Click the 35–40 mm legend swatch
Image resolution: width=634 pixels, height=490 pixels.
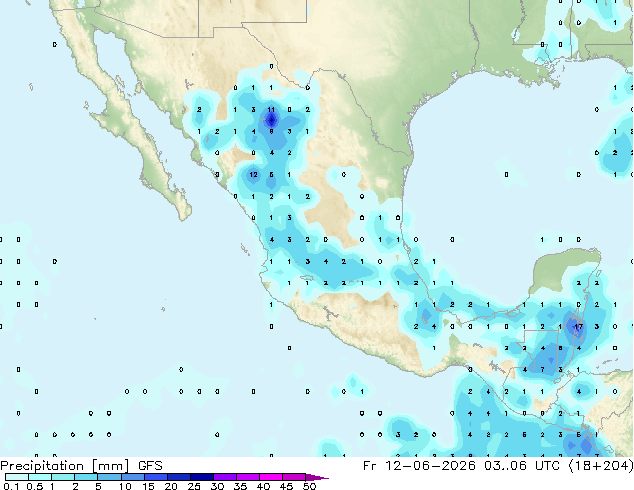pyautogui.click(x=247, y=477)
